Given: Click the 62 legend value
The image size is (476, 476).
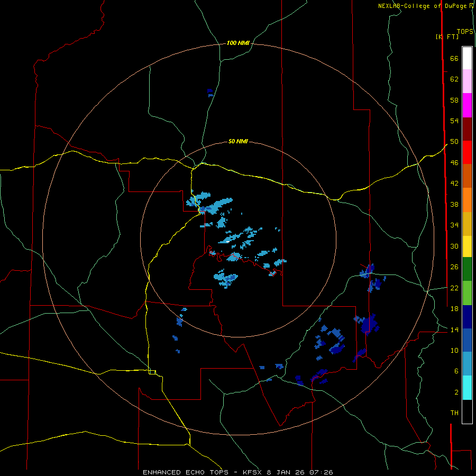Looking at the screenshot, I should click(454, 79).
